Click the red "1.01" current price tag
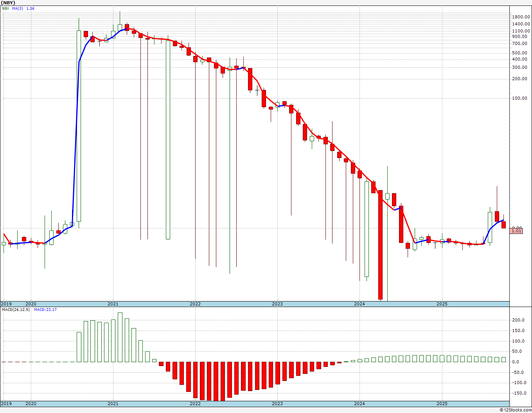Viewport: 532px width, 413px height. [x=516, y=231]
